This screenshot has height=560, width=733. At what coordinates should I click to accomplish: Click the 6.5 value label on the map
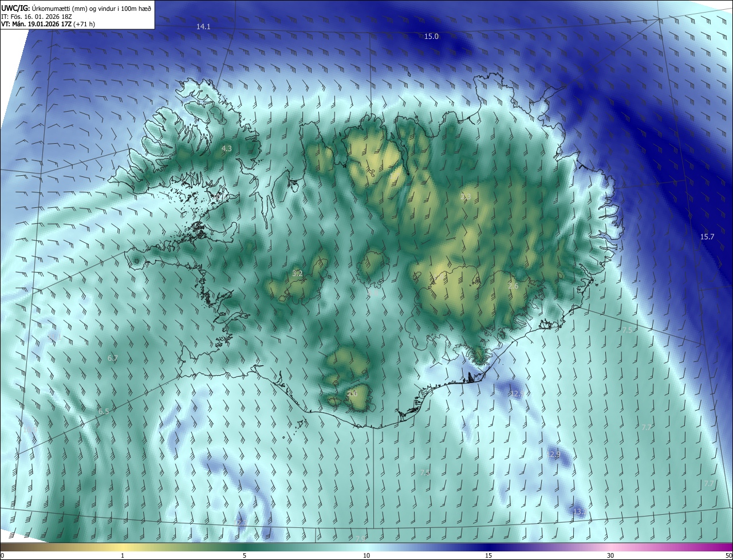104,411
